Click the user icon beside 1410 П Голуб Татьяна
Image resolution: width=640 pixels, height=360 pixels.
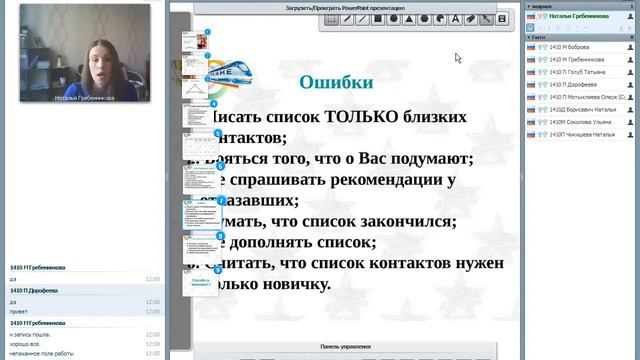(630, 72)
